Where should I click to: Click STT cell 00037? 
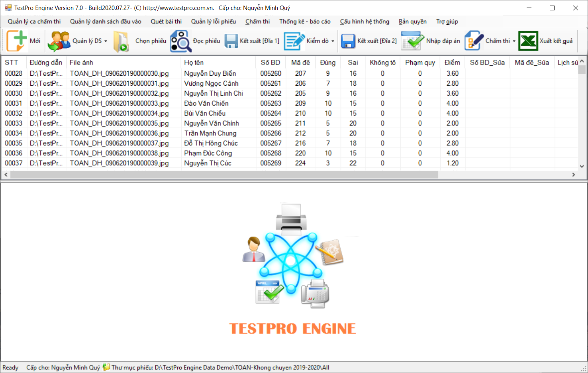(x=14, y=163)
